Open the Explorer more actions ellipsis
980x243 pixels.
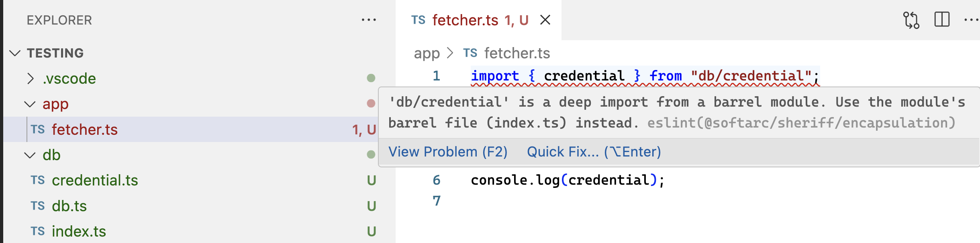pos(369,20)
